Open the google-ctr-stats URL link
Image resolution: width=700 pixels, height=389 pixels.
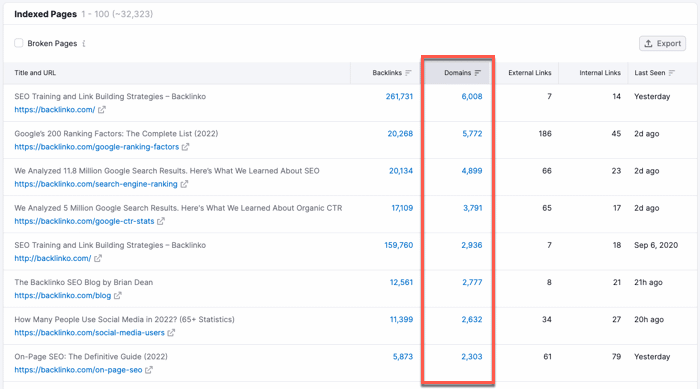click(x=84, y=221)
